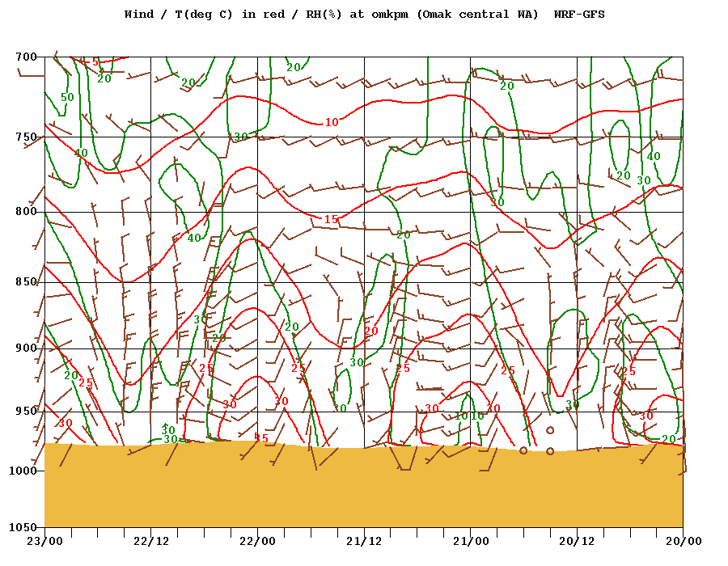
Task: Select the 800 pressure level axis label
Action: pos(26,212)
